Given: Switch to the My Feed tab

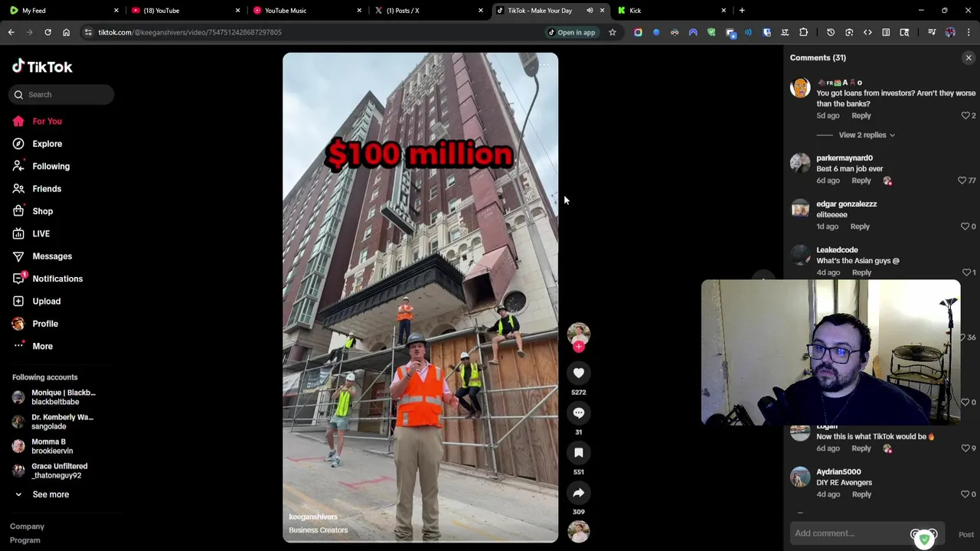Looking at the screenshot, I should (64, 11).
